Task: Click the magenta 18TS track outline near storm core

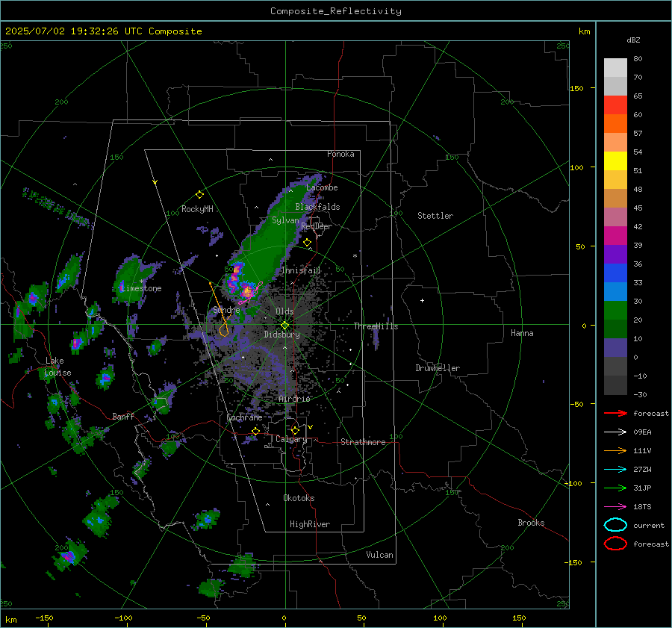Action: [x=252, y=293]
